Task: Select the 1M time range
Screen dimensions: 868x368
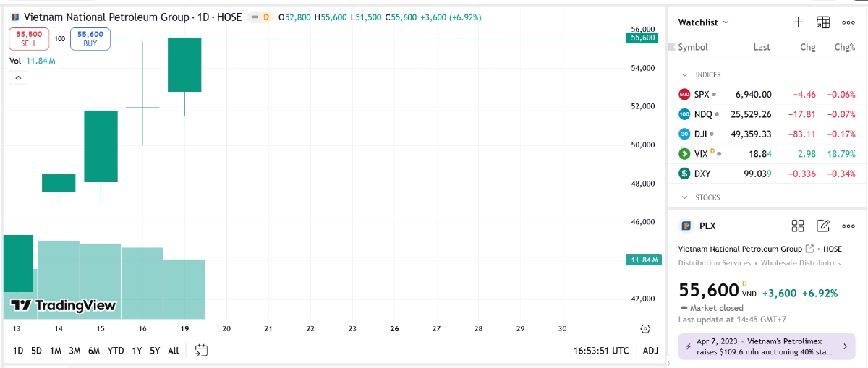Action: 56,351
